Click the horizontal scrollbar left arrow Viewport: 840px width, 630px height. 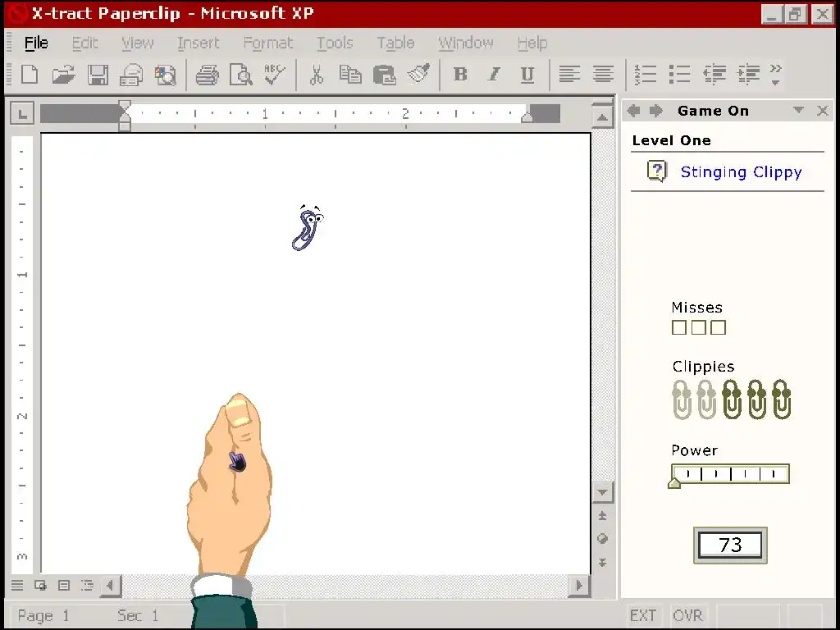tap(111, 585)
